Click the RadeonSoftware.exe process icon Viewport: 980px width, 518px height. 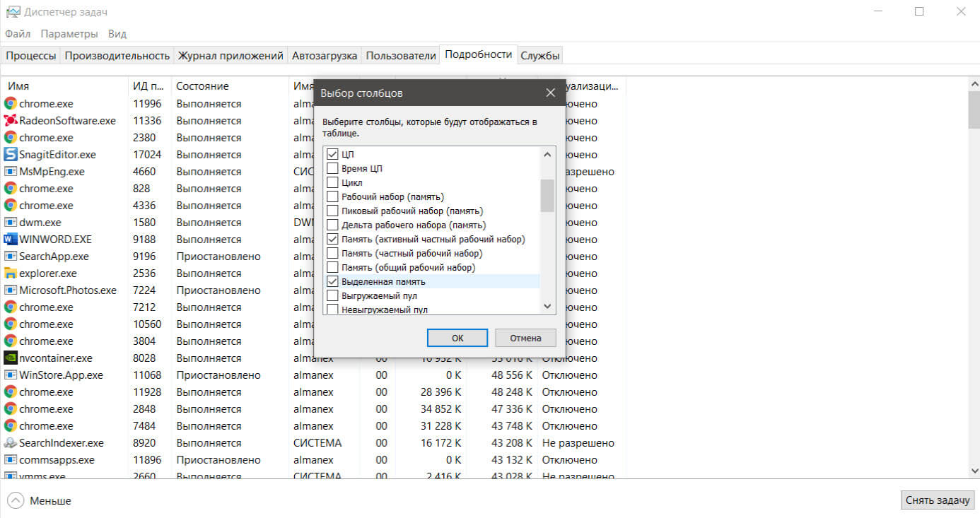point(11,121)
